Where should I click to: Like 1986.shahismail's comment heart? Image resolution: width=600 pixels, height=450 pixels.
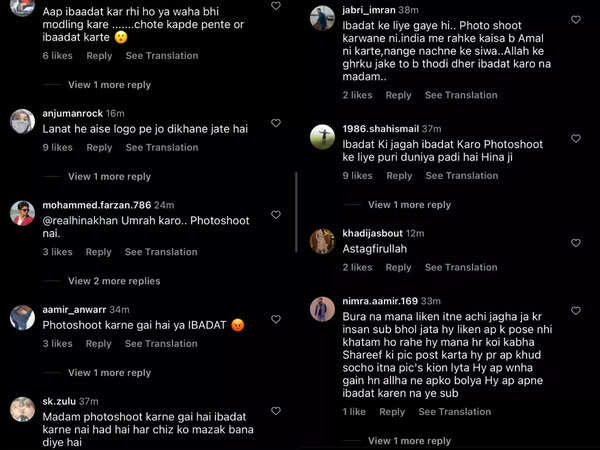point(575,138)
